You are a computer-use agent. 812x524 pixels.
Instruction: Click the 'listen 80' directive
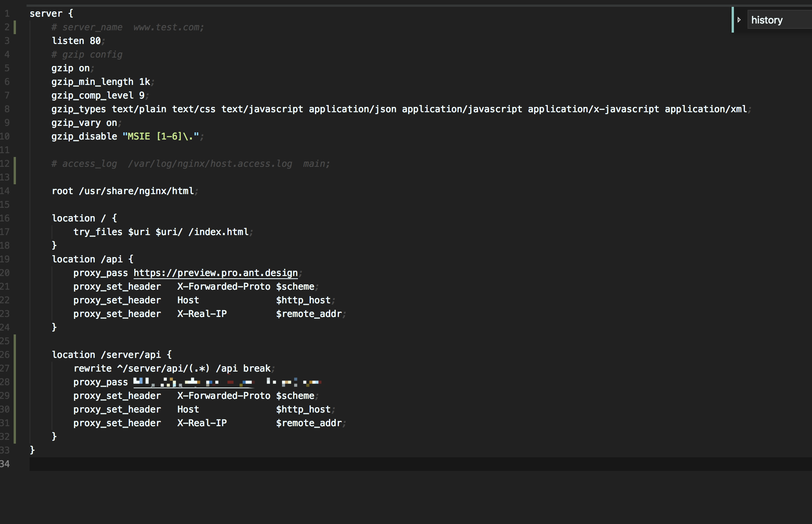(x=76, y=41)
